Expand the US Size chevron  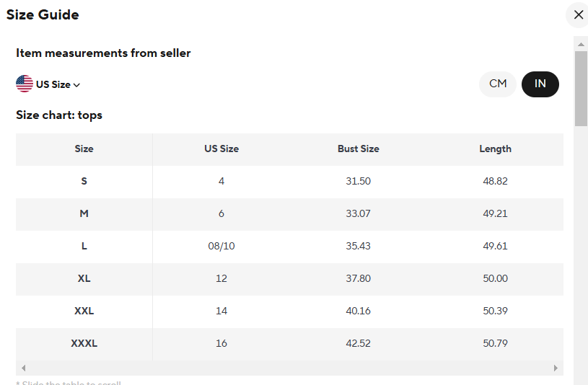pyautogui.click(x=77, y=85)
